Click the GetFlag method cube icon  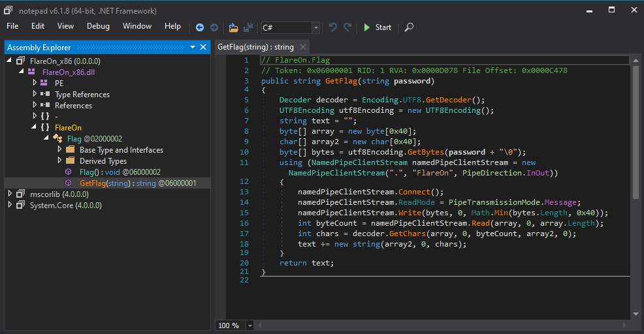[69, 183]
